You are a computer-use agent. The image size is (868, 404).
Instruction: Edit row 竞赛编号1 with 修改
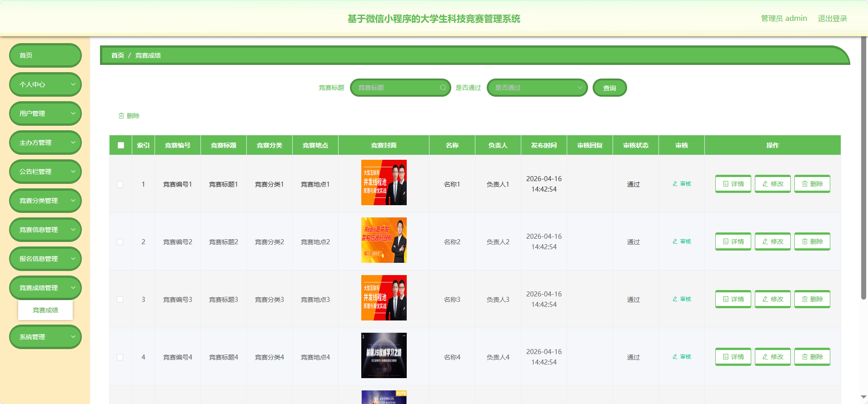(x=773, y=184)
